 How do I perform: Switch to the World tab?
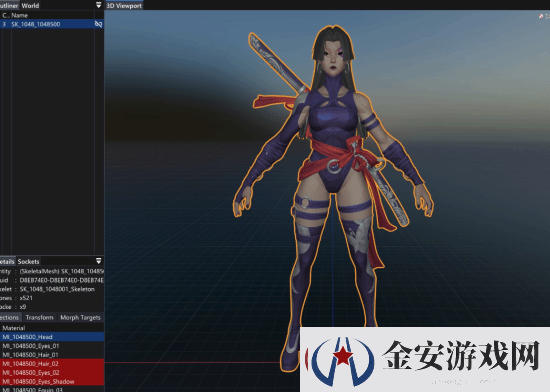click(30, 6)
